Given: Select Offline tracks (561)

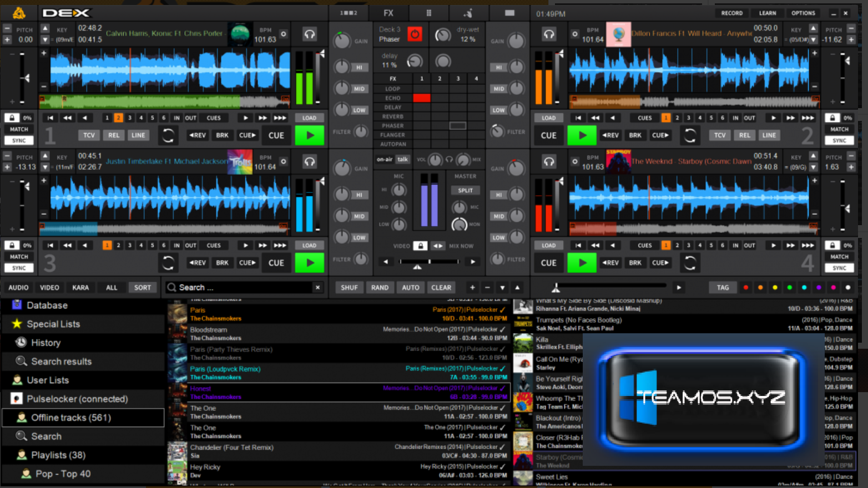Looking at the screenshot, I should click(x=83, y=418).
